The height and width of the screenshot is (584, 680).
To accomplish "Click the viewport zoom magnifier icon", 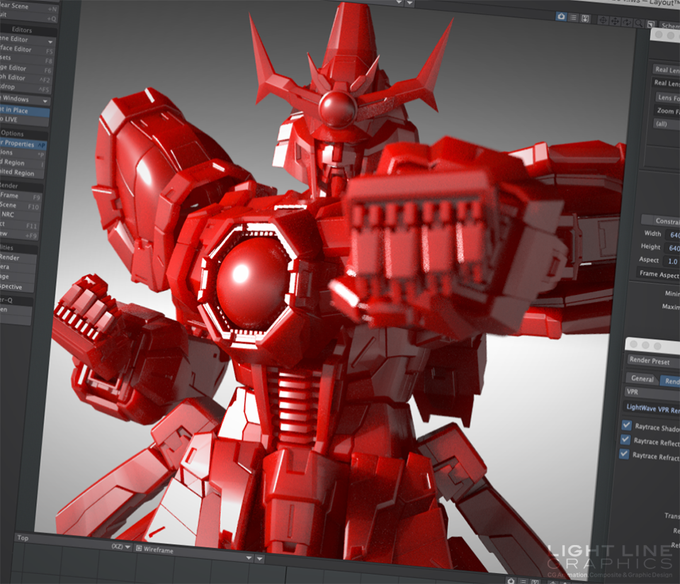I will point(638,23).
